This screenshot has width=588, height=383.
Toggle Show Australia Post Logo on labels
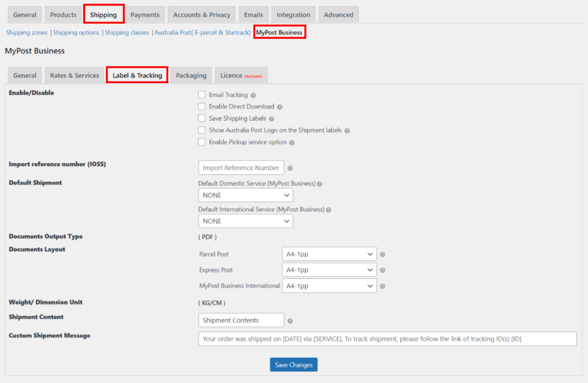(x=202, y=130)
